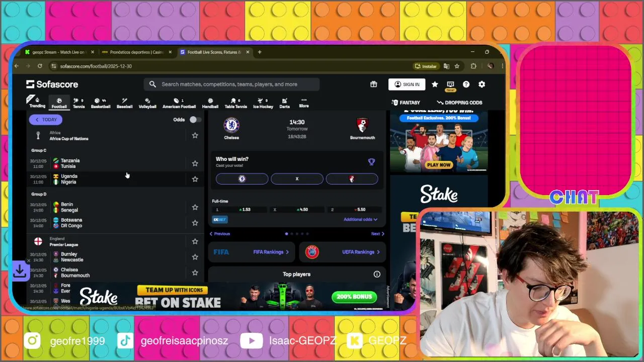Viewport: 644px width, 362px height.
Task: Click the Sofascore logo
Action: (52, 84)
